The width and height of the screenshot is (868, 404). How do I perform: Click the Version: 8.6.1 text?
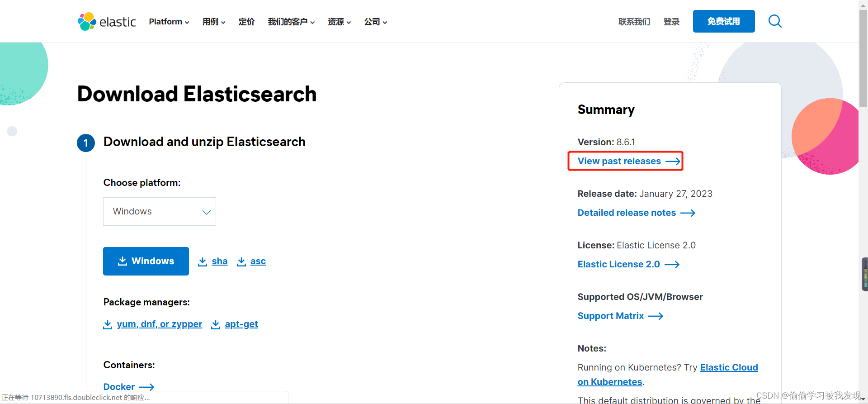click(x=606, y=142)
